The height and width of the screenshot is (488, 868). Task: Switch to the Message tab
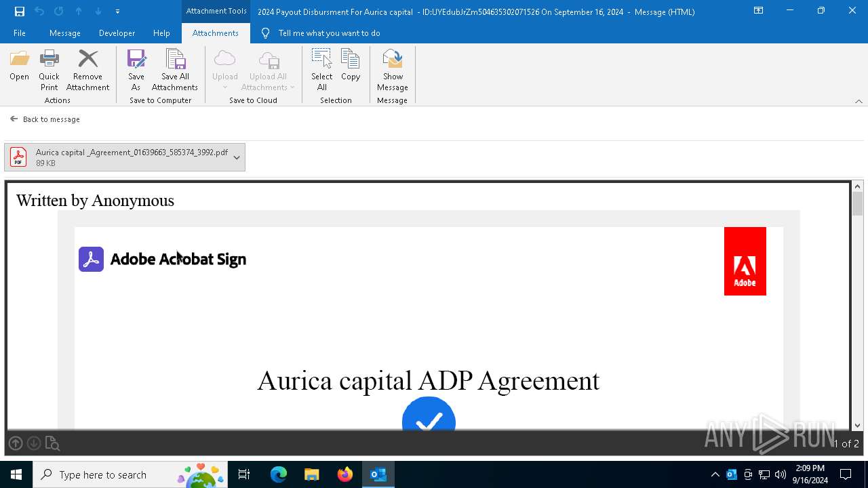point(65,33)
